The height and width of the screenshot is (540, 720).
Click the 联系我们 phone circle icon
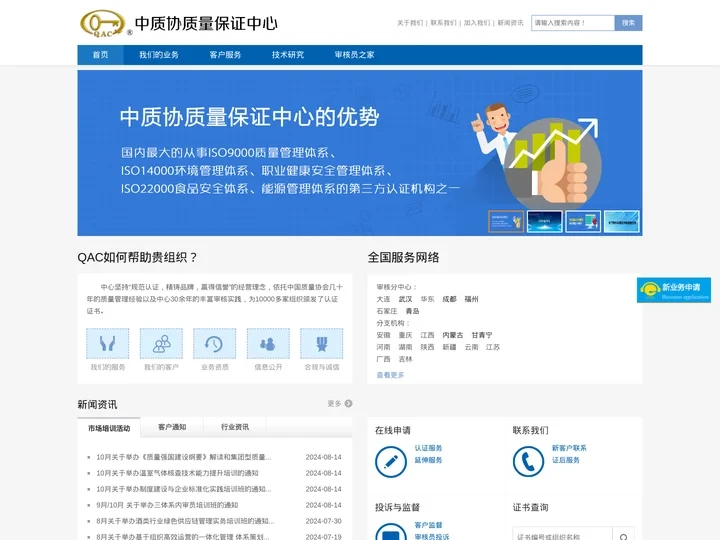click(529, 461)
